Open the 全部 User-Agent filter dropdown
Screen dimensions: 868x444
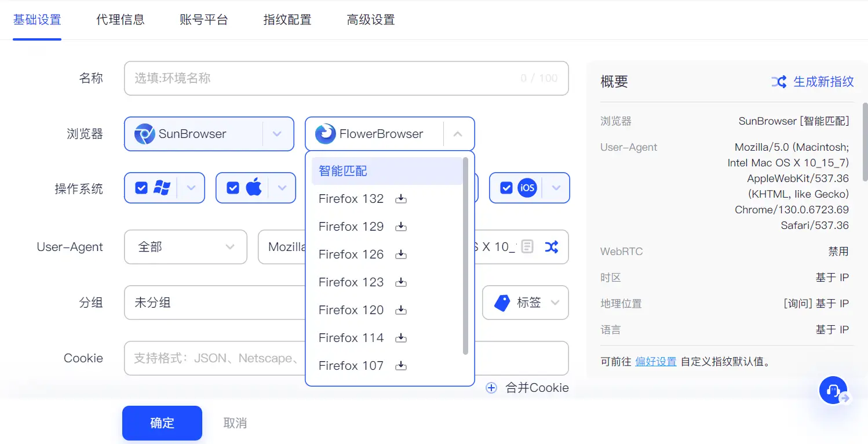185,247
